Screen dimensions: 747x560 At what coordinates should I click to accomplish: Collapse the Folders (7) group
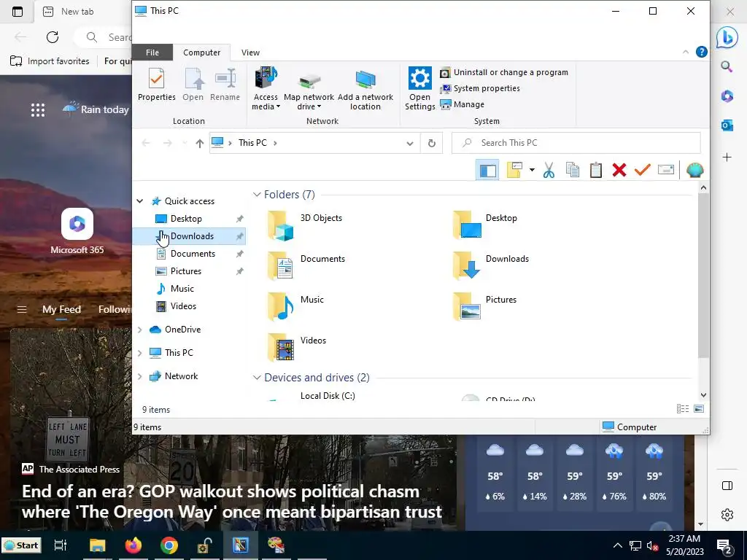pos(257,194)
